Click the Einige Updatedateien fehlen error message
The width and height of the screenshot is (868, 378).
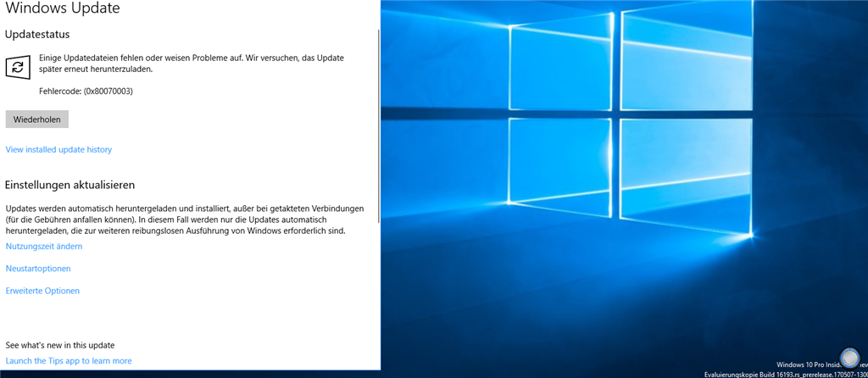click(192, 64)
